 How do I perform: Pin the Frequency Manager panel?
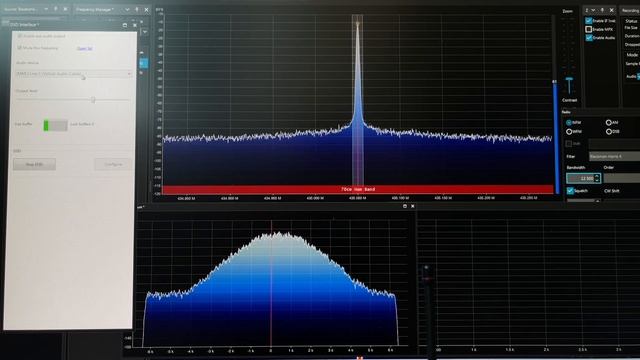[137, 9]
